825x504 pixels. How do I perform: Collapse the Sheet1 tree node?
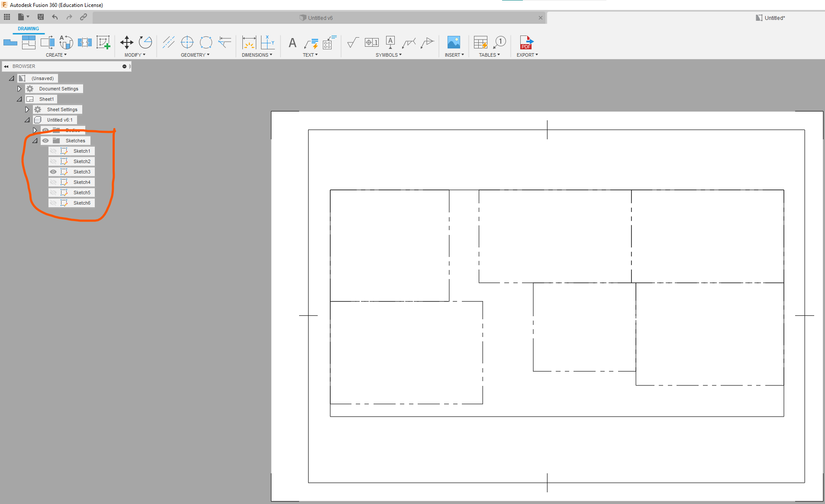tap(19, 99)
